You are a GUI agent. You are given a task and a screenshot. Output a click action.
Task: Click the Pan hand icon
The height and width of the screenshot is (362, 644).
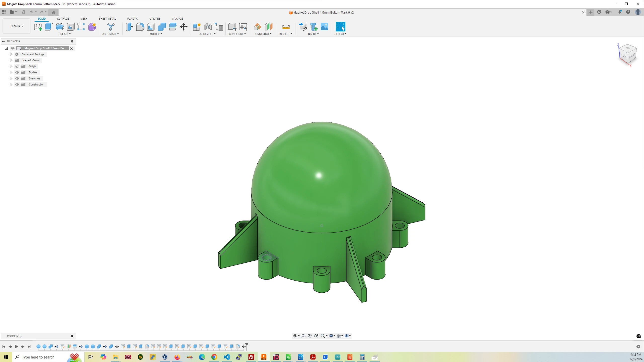(x=310, y=336)
